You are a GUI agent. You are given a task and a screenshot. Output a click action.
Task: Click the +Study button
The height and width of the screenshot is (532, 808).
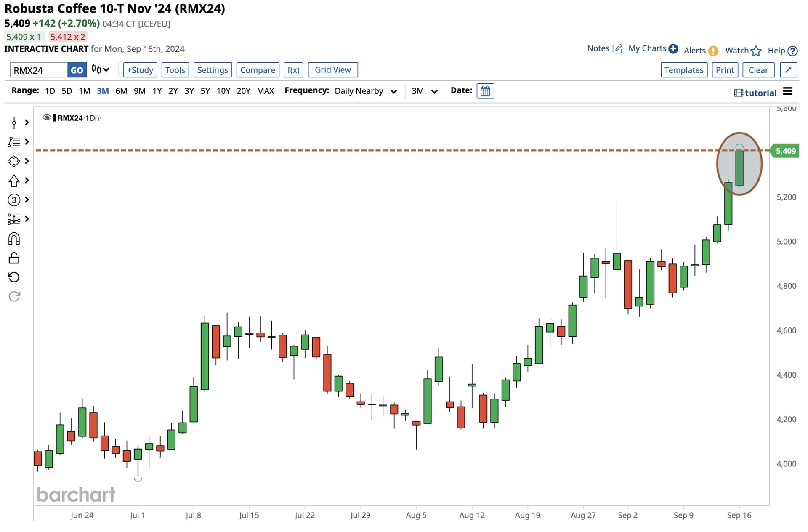tap(140, 70)
